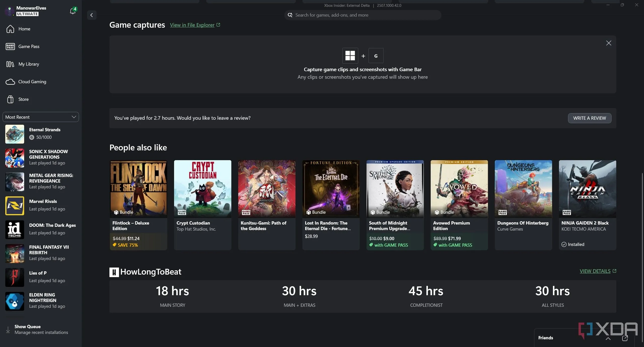Click the Game Pass badge icon in sidebar
Viewport: 644px width, 347px height.
click(10, 47)
